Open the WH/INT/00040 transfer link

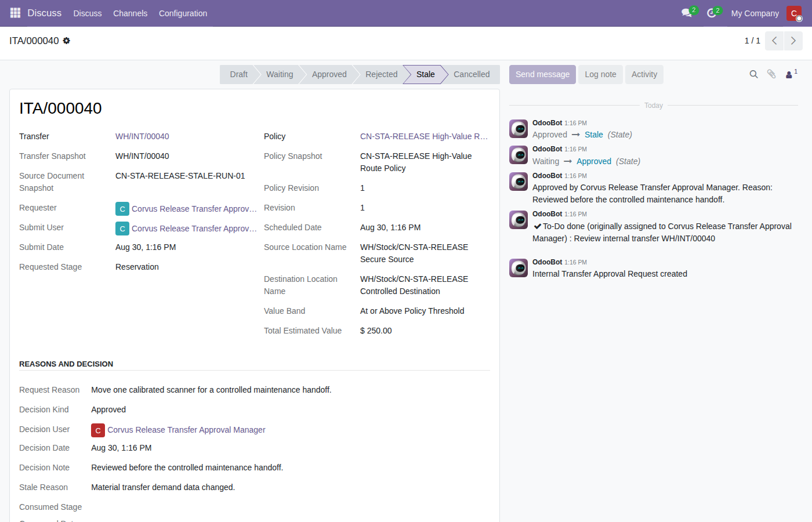(x=142, y=136)
